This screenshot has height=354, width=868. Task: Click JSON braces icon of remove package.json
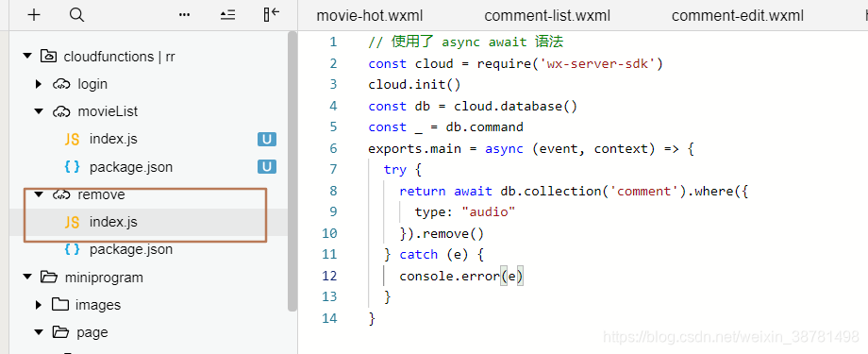[72, 249]
